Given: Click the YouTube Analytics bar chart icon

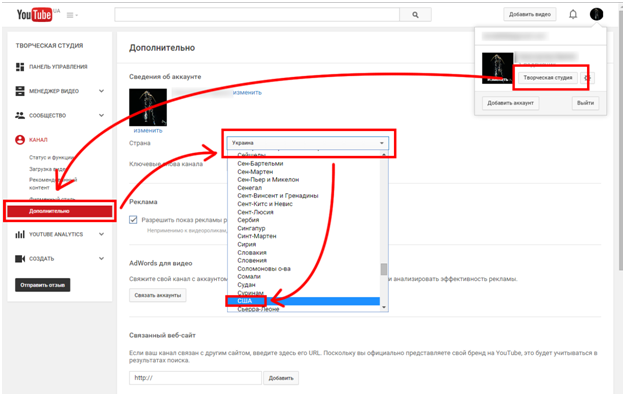Looking at the screenshot, I should (20, 234).
